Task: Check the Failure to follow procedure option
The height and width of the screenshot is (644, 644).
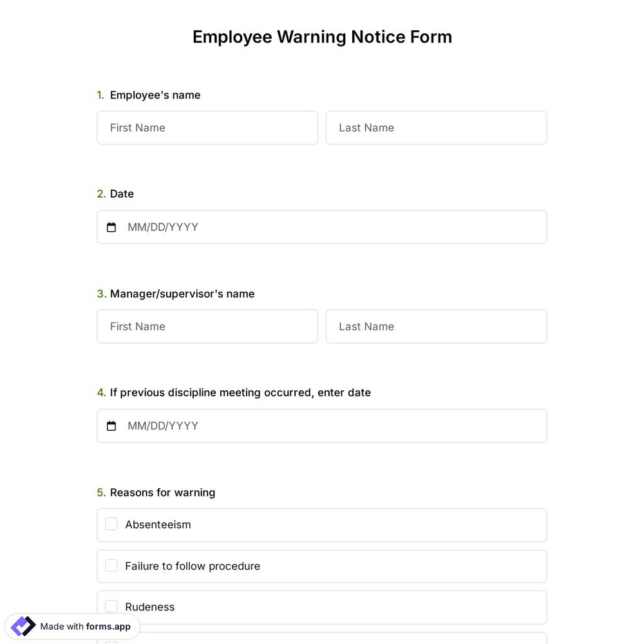Action: click(111, 565)
